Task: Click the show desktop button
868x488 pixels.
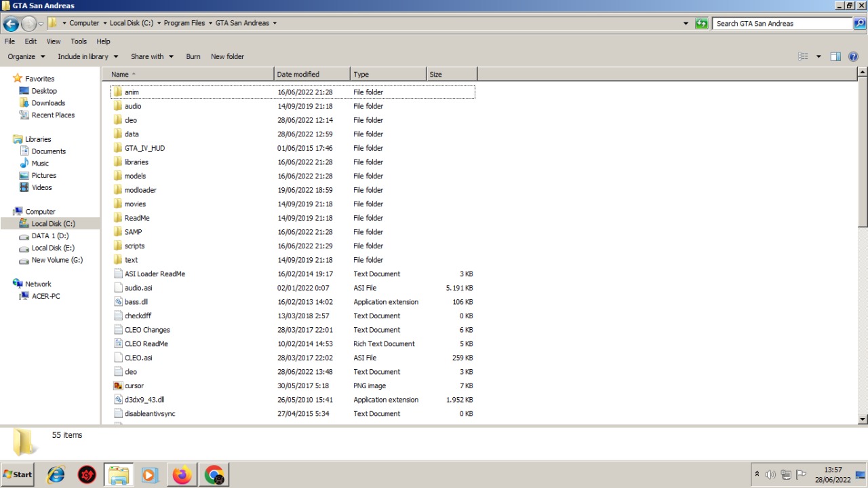Action: click(861, 474)
